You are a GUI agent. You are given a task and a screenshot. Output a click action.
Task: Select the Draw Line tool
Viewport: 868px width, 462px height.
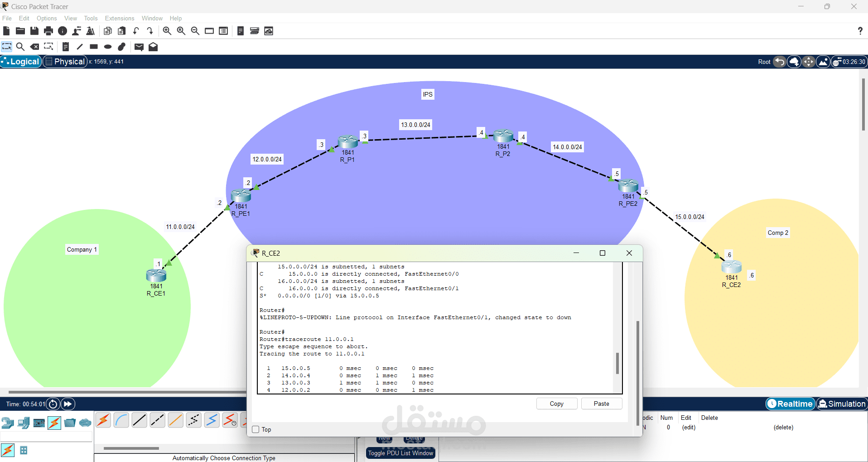point(80,47)
